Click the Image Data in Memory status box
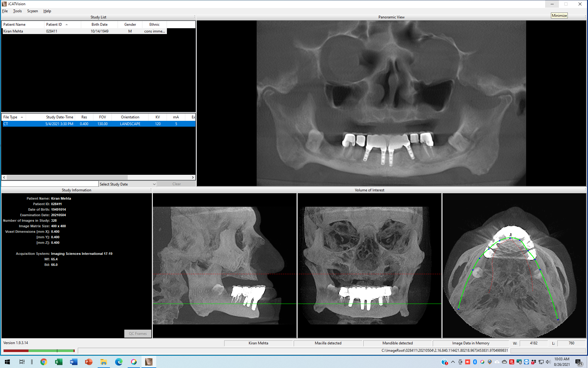The height and width of the screenshot is (368, 588). pyautogui.click(x=471, y=343)
